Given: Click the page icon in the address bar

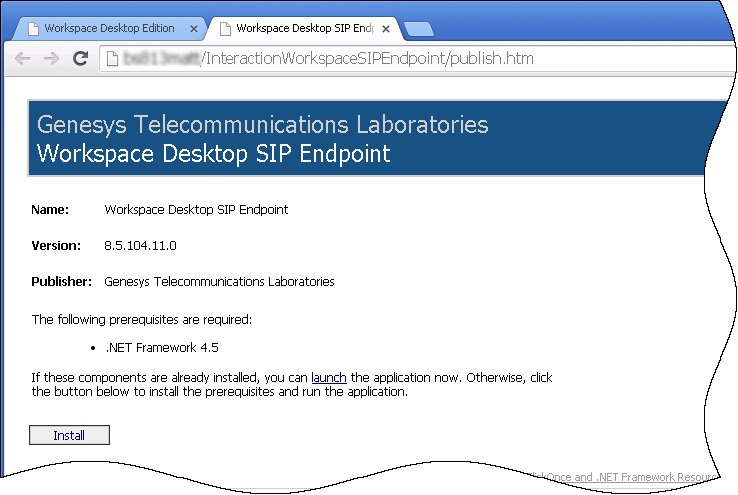Looking at the screenshot, I should pyautogui.click(x=112, y=58).
